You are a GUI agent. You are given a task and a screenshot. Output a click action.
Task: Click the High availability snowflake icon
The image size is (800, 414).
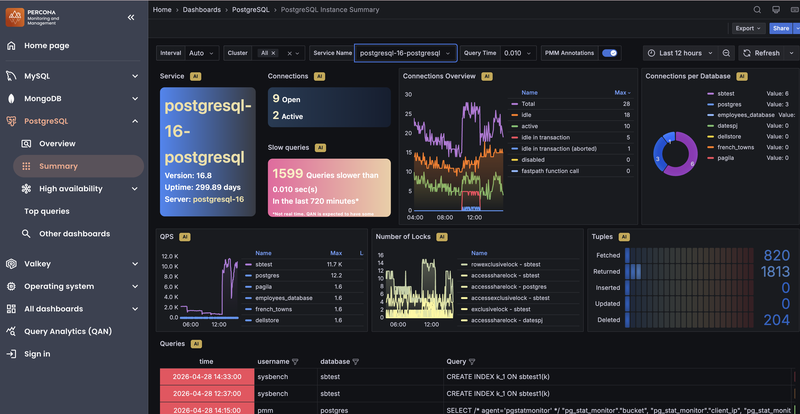(x=26, y=188)
